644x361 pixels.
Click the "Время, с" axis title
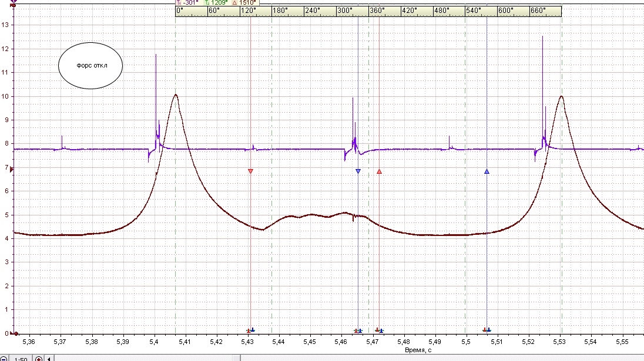[x=418, y=350]
